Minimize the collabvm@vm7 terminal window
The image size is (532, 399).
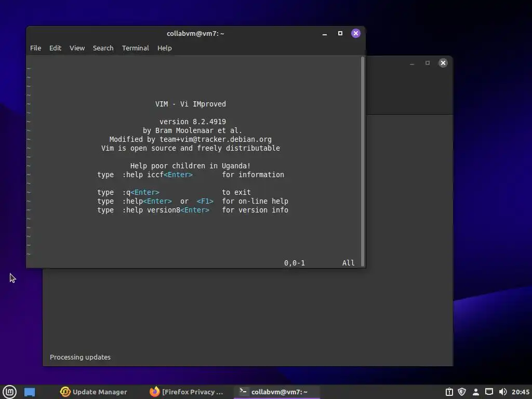(325, 33)
